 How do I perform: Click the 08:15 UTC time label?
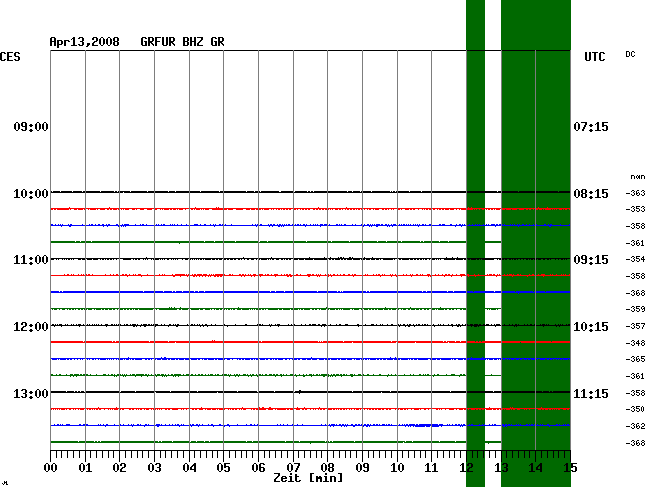point(591,194)
